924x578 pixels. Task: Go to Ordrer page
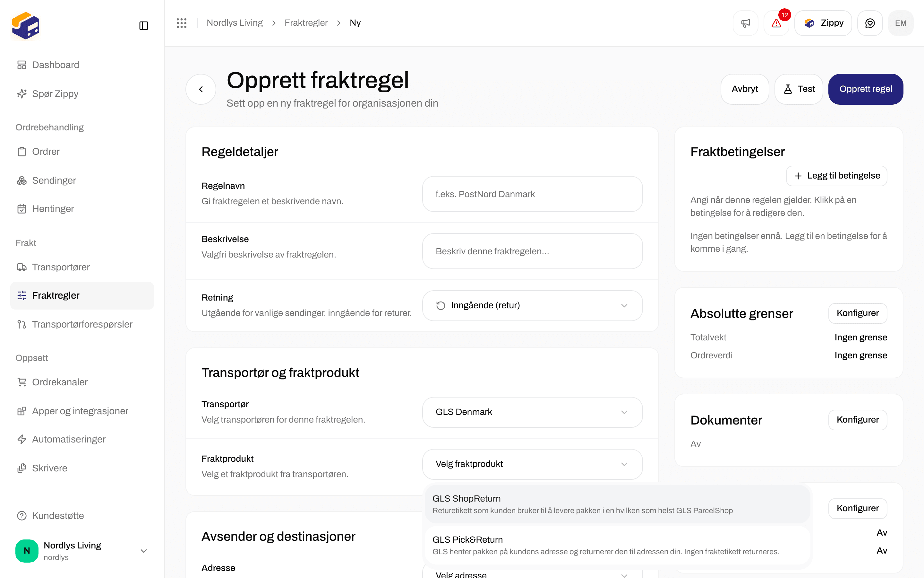click(82, 151)
